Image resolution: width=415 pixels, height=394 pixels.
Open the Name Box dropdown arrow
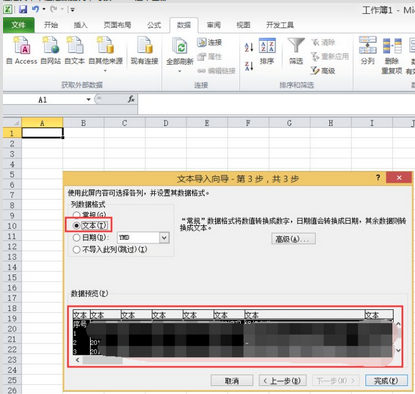tap(88, 99)
